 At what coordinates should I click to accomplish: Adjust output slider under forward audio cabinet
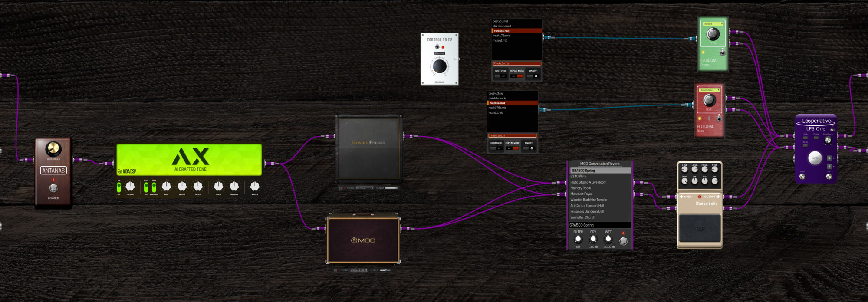(391, 188)
